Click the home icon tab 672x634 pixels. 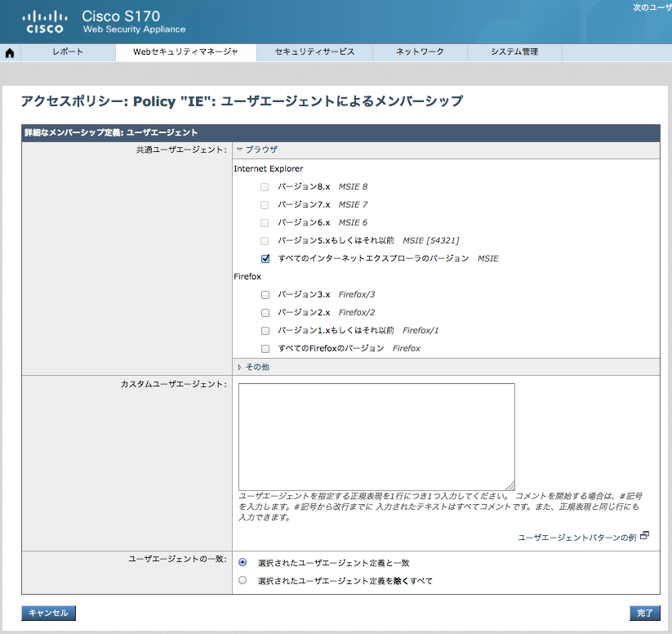click(x=10, y=53)
